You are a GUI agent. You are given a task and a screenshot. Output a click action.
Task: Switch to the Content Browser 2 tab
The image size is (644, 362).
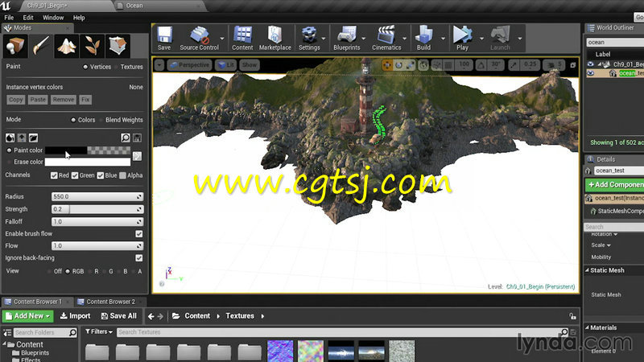(110, 302)
